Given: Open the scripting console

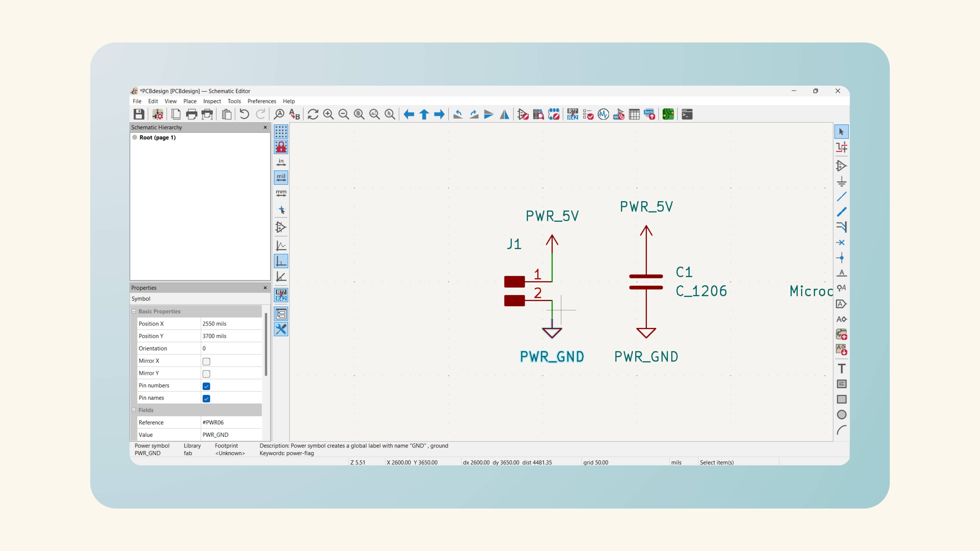Looking at the screenshot, I should click(x=687, y=114).
